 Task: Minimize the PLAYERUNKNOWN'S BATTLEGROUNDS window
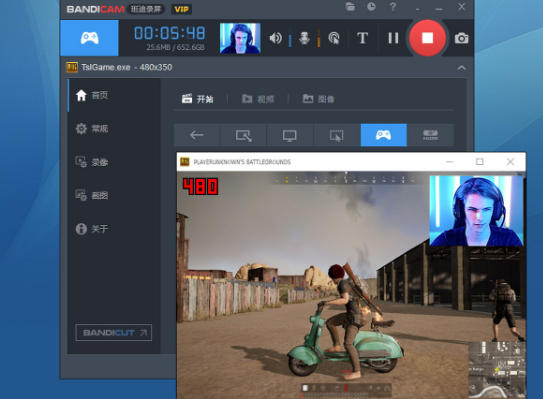coord(449,162)
